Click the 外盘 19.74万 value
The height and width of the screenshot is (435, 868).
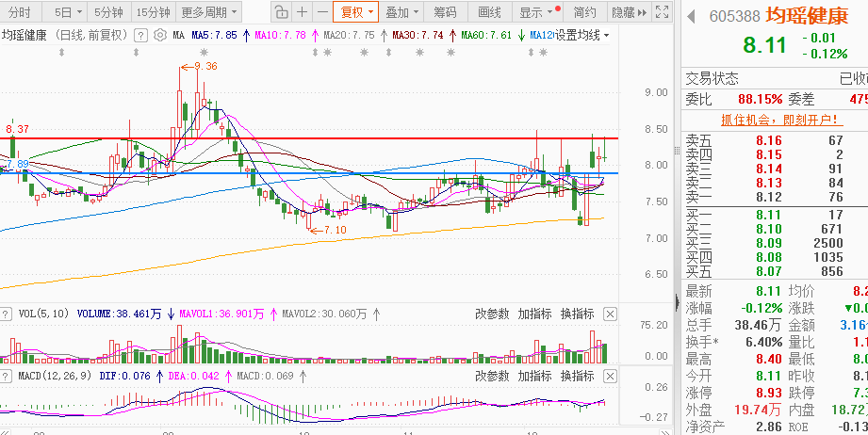pyautogui.click(x=759, y=410)
